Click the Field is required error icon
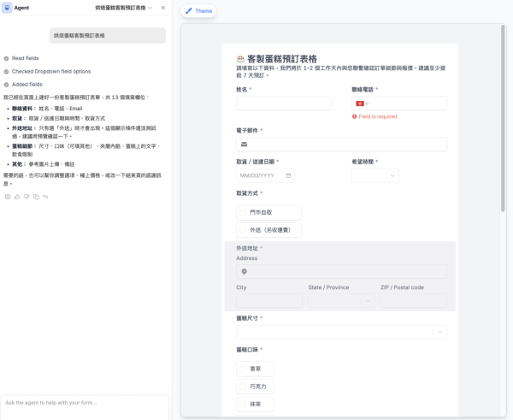Screen dimensions: 513x420 click(354, 116)
